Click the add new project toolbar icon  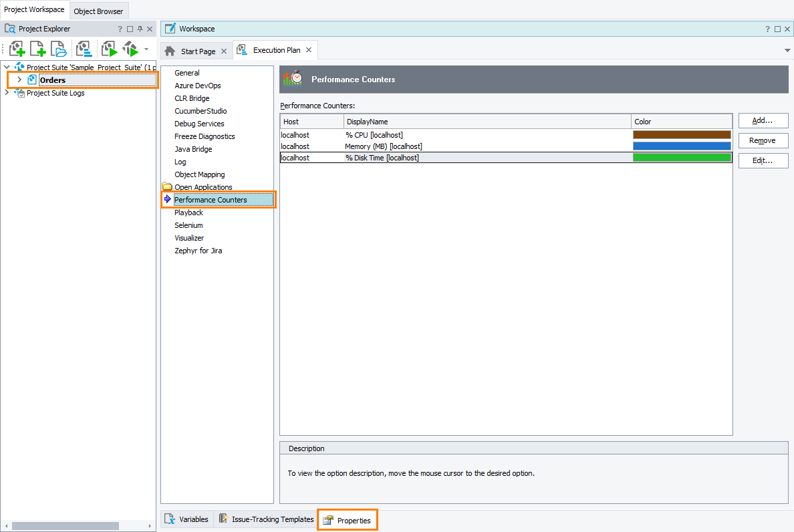pos(17,49)
